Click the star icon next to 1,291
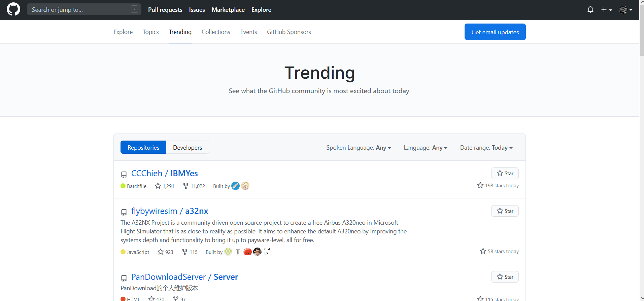The height and width of the screenshot is (301, 644). pyautogui.click(x=158, y=186)
